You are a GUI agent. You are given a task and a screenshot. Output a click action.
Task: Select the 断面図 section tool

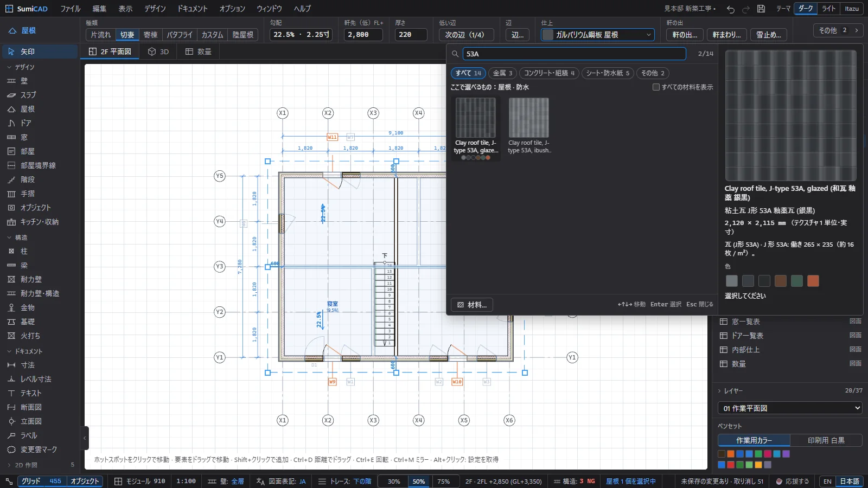[x=39, y=407]
